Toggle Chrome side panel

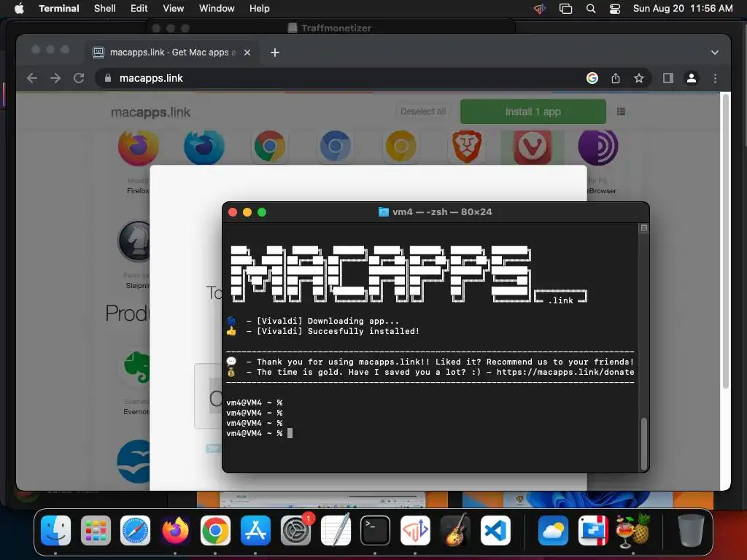668,78
